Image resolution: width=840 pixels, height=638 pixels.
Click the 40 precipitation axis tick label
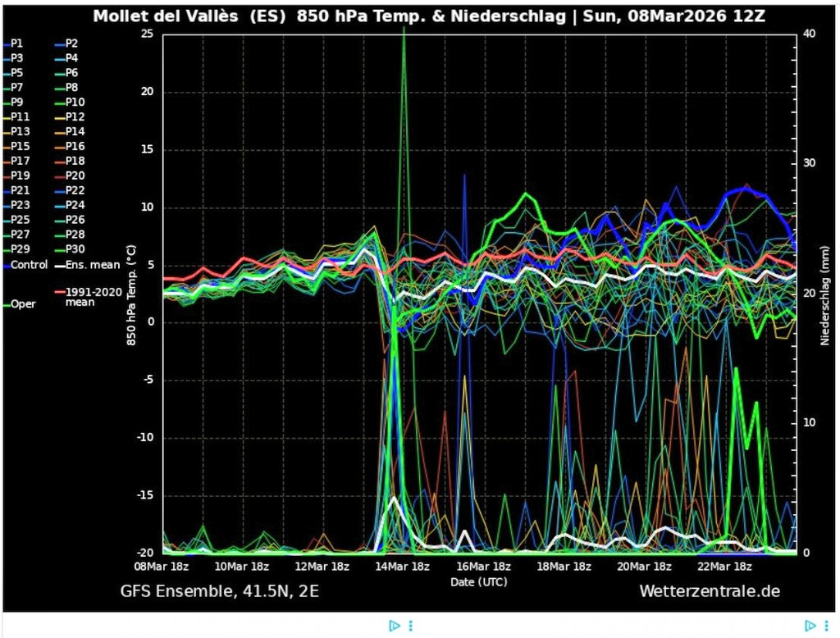tap(810, 34)
